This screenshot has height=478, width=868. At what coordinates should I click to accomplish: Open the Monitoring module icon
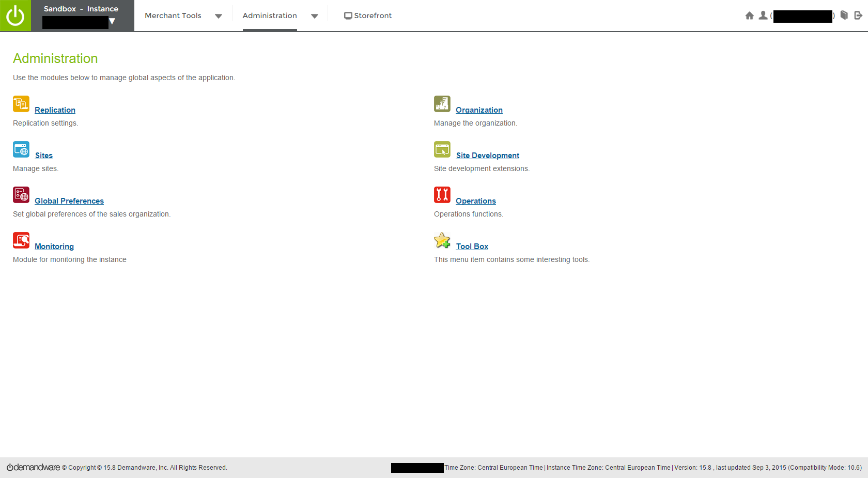click(21, 240)
